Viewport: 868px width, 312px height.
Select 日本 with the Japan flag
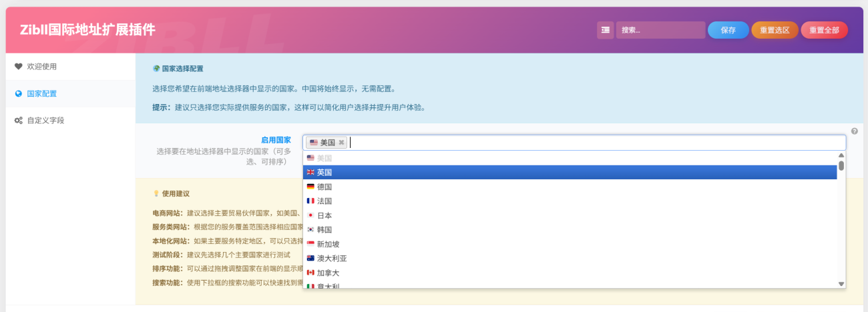[324, 215]
